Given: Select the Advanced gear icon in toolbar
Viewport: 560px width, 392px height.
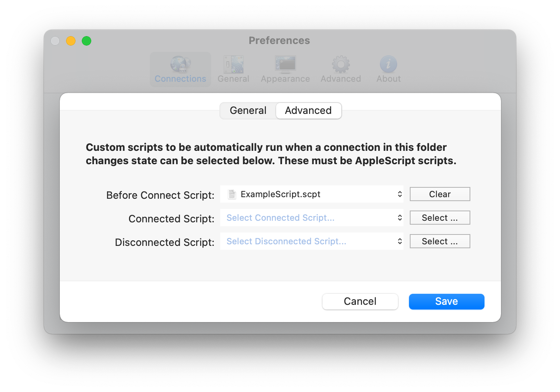Looking at the screenshot, I should coord(341,64).
